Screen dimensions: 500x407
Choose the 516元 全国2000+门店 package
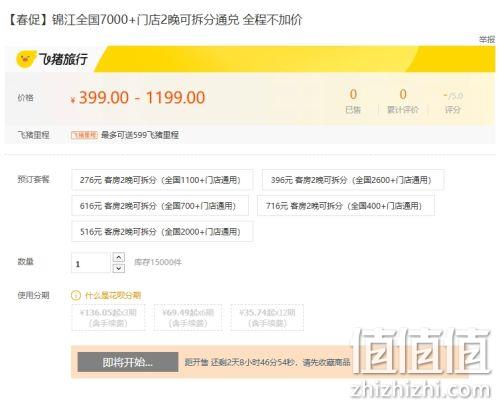tap(162, 231)
